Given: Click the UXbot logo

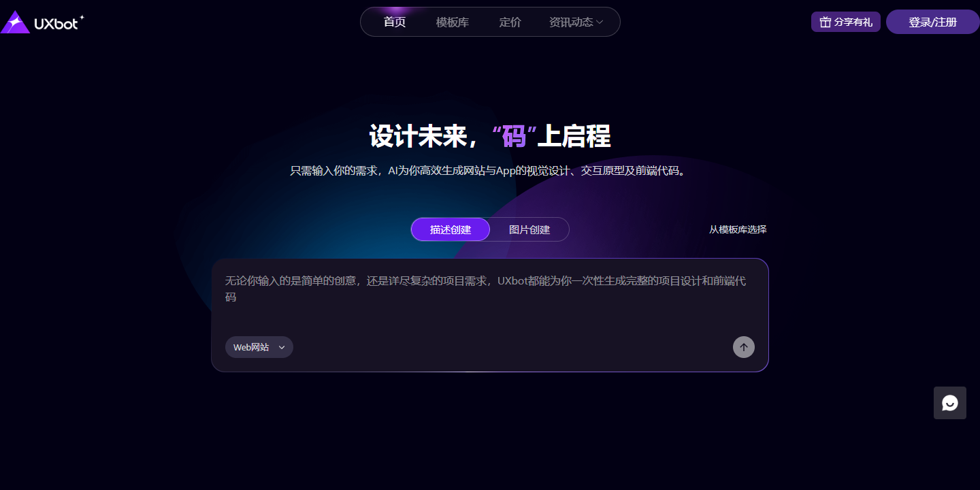Looking at the screenshot, I should pos(42,22).
